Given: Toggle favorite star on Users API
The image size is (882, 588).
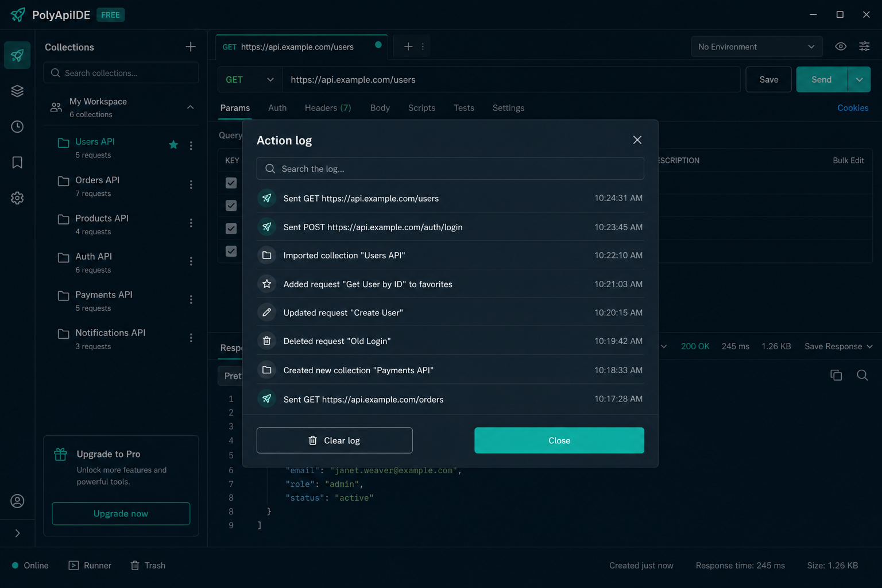Looking at the screenshot, I should click(173, 145).
